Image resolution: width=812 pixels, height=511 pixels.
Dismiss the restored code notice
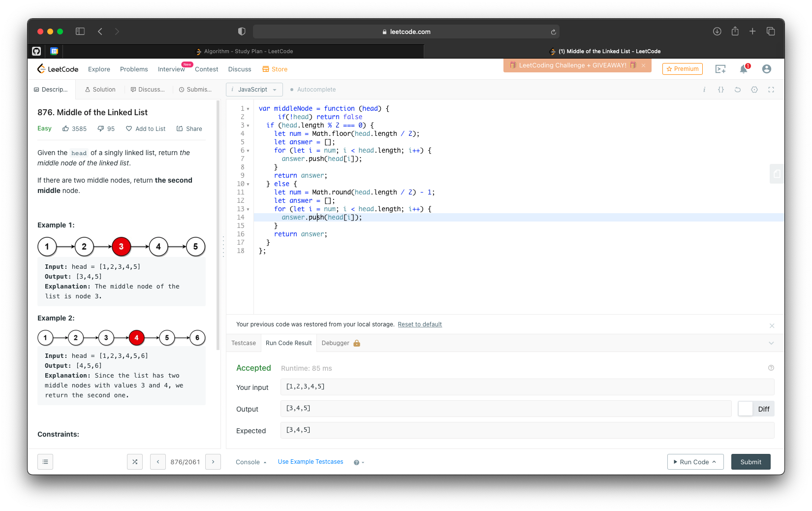pyautogui.click(x=772, y=326)
